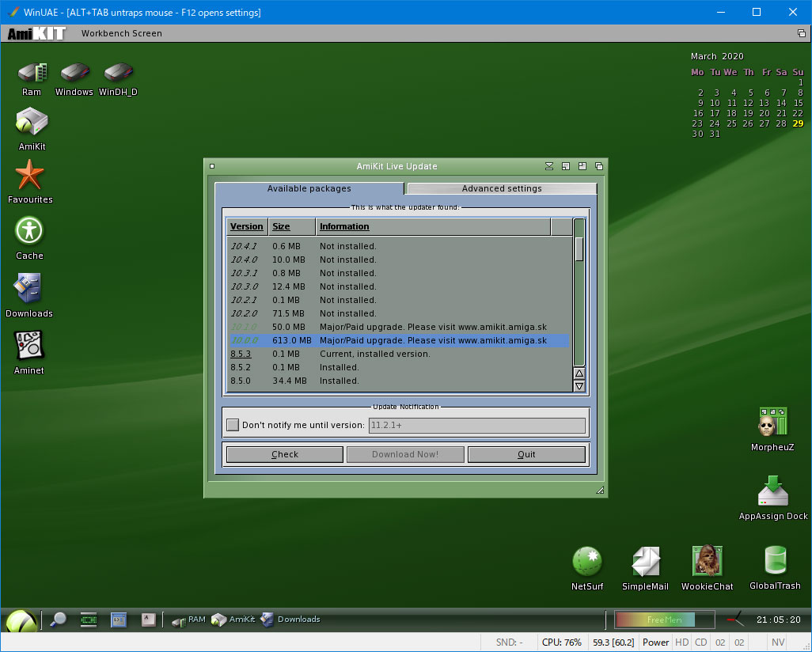Click the green LED display icon in dock

tap(89, 620)
